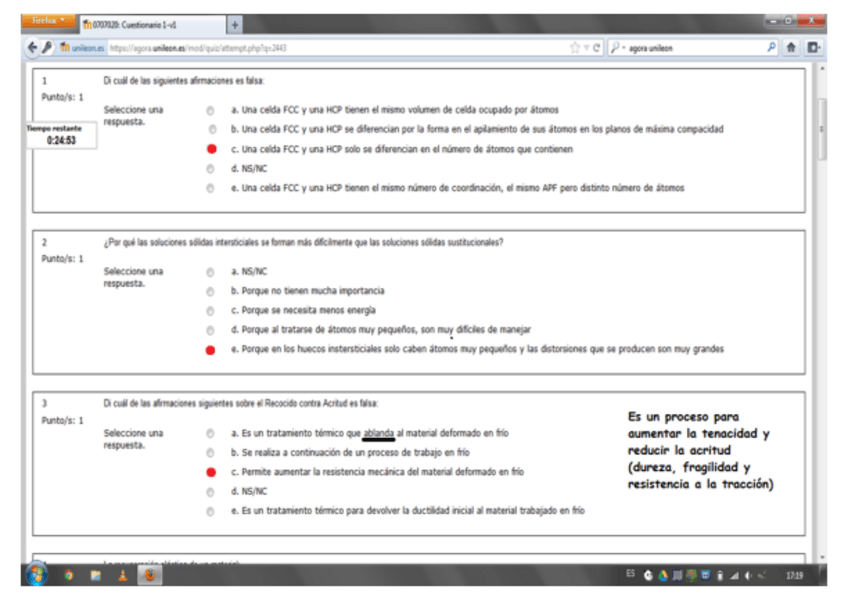Open the Home page icon on the toolbar
Image resolution: width=848 pixels, height=600 pixels.
pyautogui.click(x=791, y=47)
